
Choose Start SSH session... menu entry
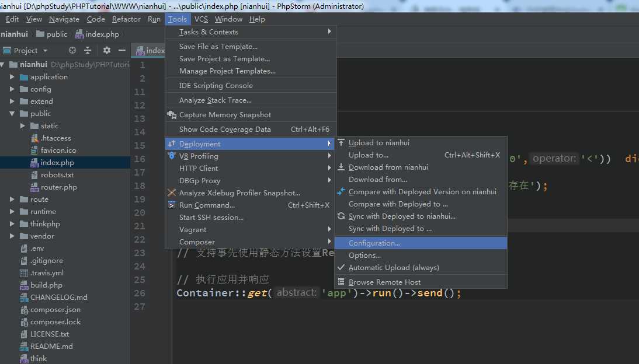[211, 218]
